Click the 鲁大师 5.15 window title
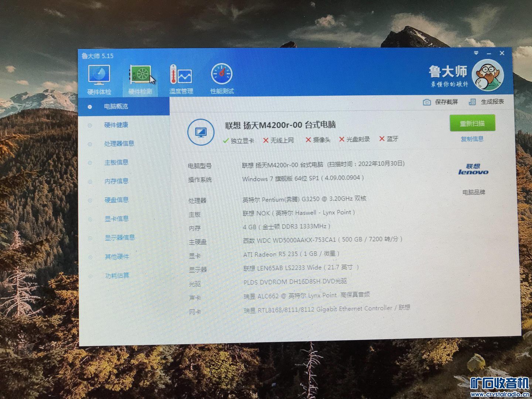The width and height of the screenshot is (532, 399). click(x=98, y=56)
